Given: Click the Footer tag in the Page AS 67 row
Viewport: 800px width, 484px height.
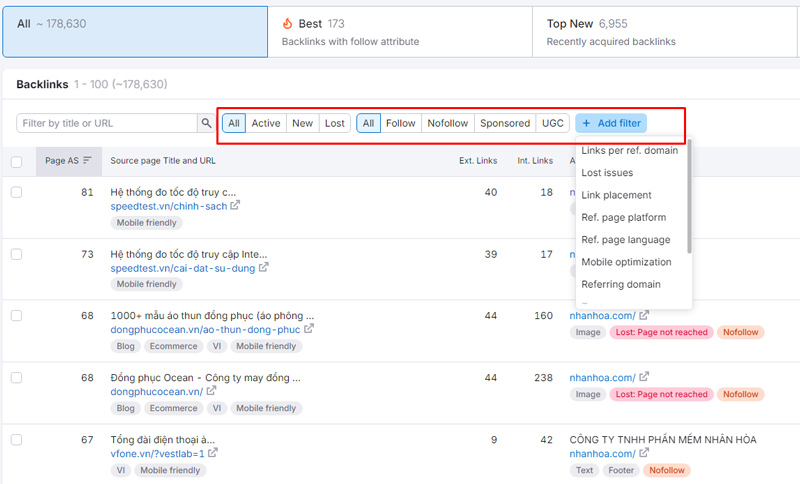Looking at the screenshot, I should [x=621, y=470].
